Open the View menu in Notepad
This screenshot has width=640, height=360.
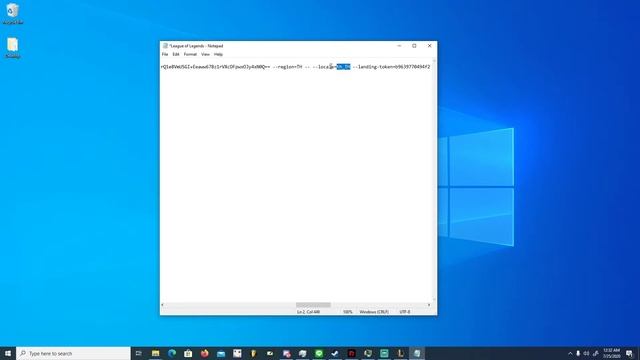pyautogui.click(x=205, y=54)
